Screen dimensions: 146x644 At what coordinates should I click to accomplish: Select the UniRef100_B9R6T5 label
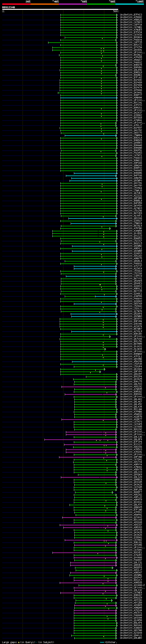(x=131, y=65)
